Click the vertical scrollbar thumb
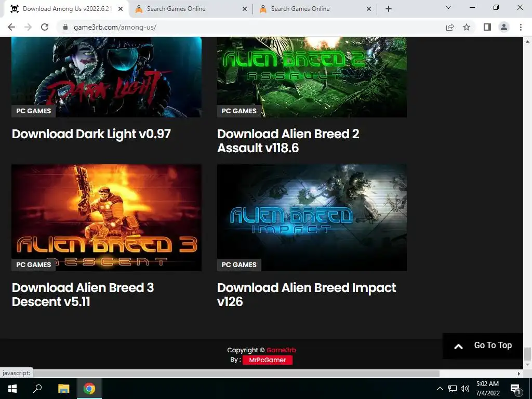This screenshot has height=399, width=532. [x=527, y=354]
